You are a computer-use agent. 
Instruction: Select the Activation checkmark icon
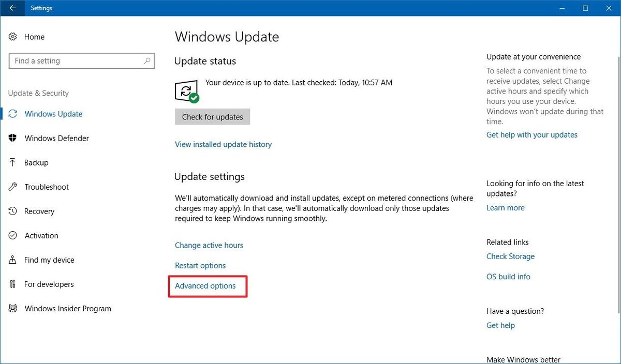[x=12, y=235]
